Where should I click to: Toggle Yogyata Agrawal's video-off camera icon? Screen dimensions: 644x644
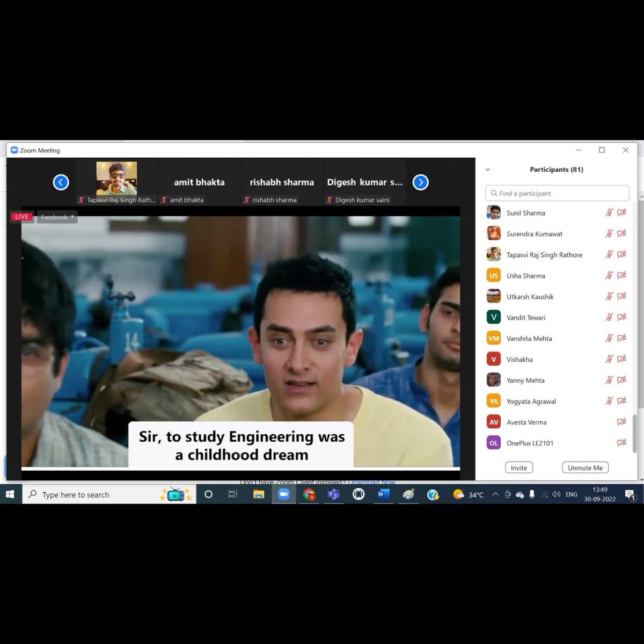pos(621,401)
